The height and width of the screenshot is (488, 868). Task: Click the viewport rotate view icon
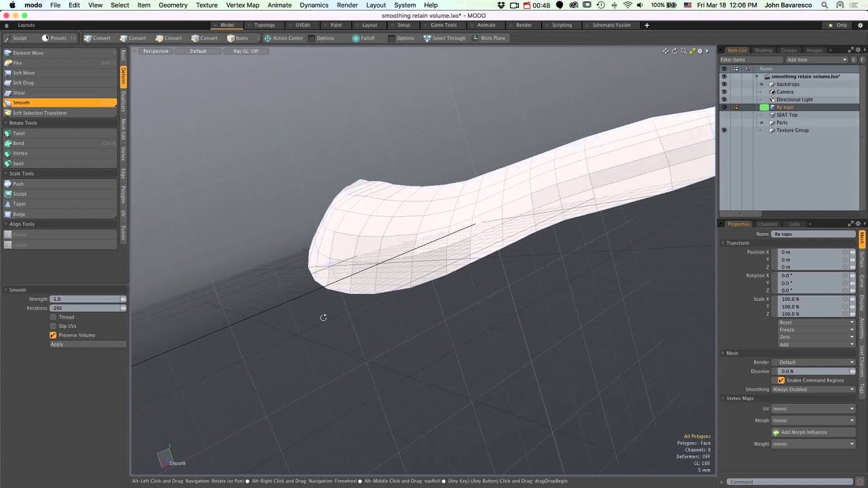[x=675, y=51]
